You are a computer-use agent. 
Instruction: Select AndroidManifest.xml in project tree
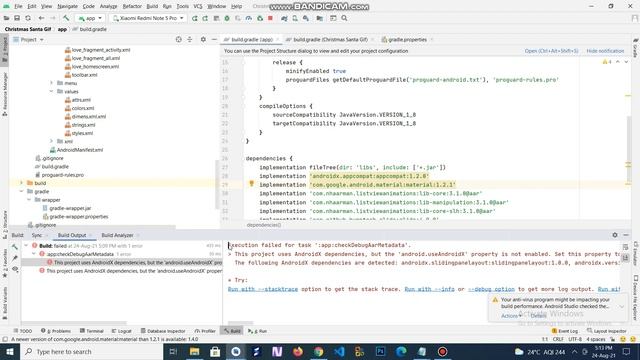tap(80, 150)
